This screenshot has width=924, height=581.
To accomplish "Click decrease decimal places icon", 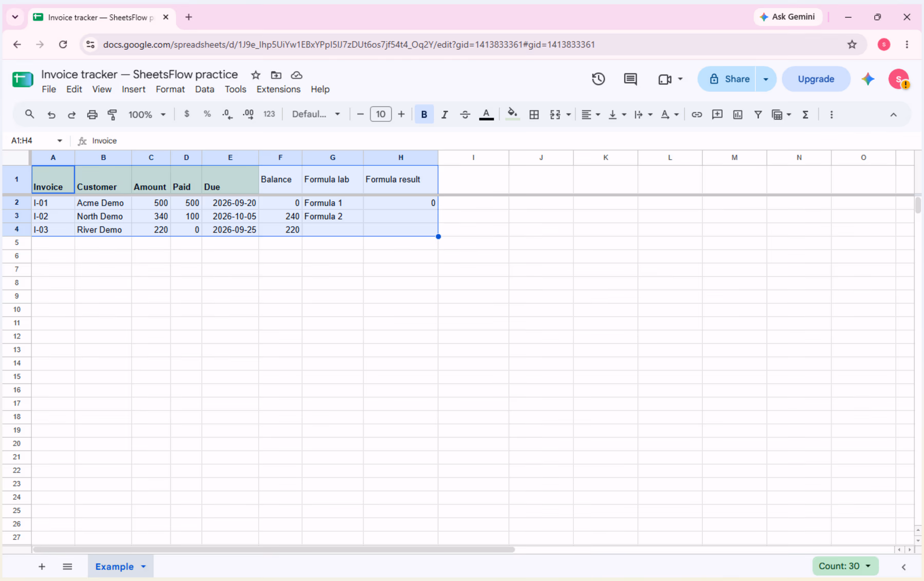I will click(x=227, y=114).
